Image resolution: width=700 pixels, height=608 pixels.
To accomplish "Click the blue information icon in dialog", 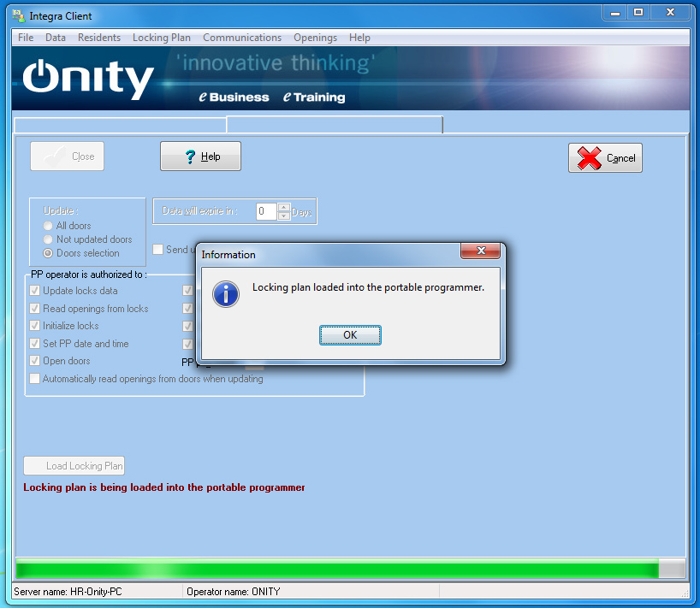I will tap(226, 293).
